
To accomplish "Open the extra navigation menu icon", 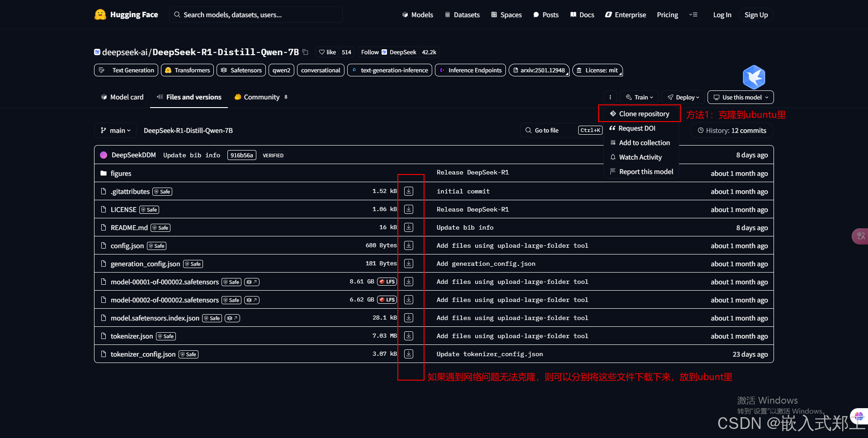I will pyautogui.click(x=693, y=14).
